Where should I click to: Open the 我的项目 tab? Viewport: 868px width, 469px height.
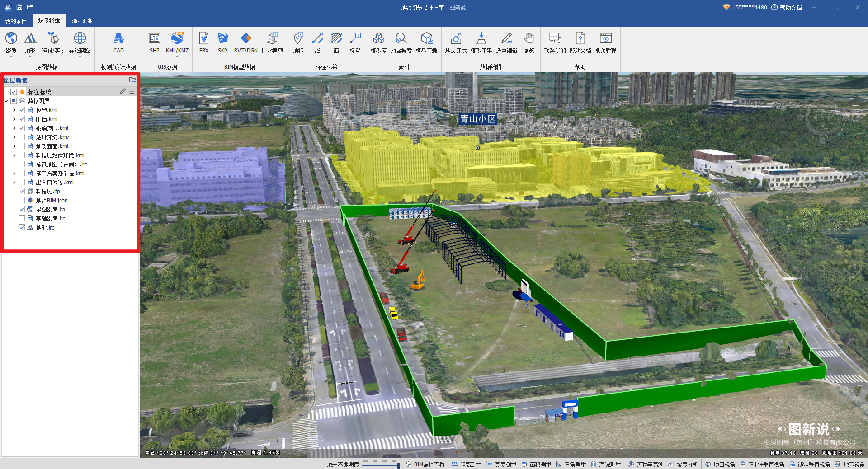pos(16,21)
